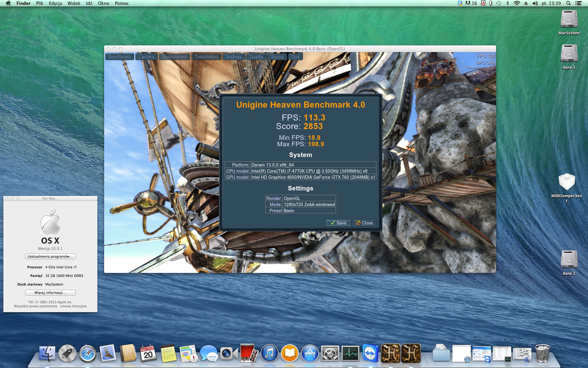588x368 pixels.
Task: Open Safari compass icon in Dock
Action: [x=88, y=353]
